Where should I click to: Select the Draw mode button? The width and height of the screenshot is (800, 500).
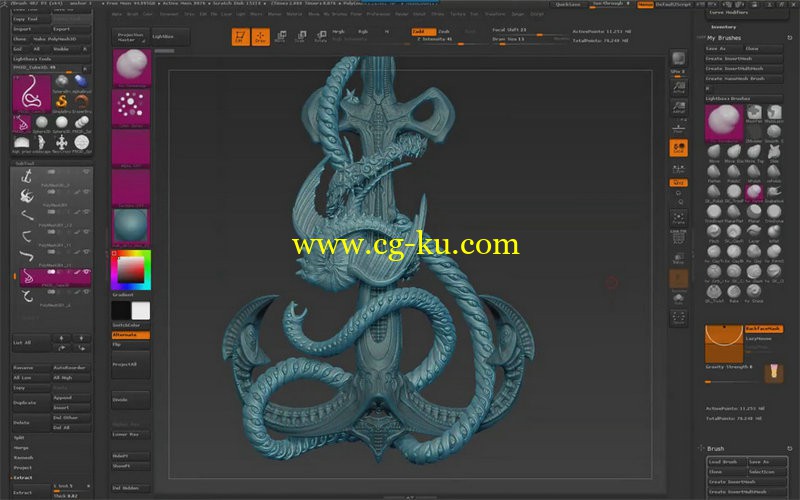260,37
